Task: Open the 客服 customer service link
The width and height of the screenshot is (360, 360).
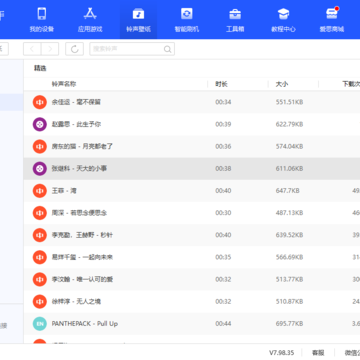Action: pyautogui.click(x=318, y=353)
